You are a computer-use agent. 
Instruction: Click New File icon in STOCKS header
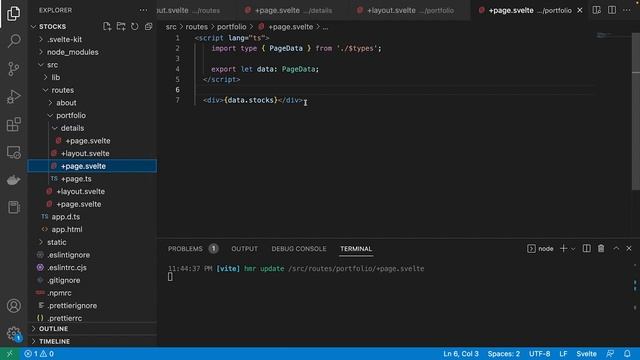coord(107,27)
